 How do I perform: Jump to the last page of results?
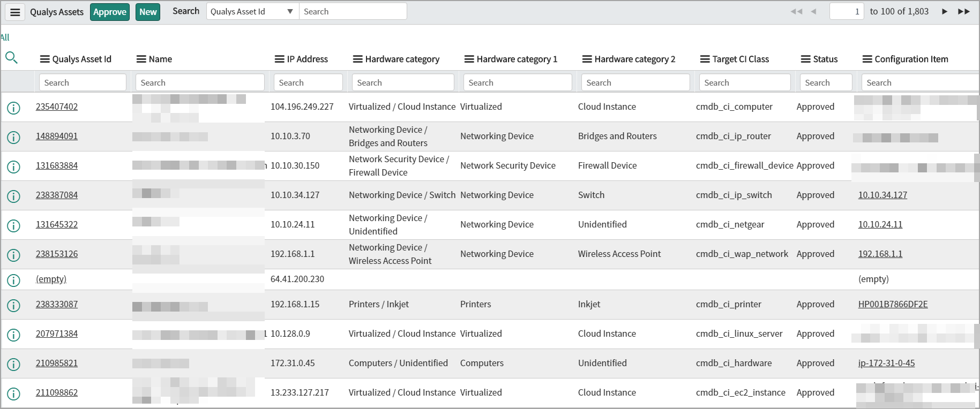click(x=963, y=12)
